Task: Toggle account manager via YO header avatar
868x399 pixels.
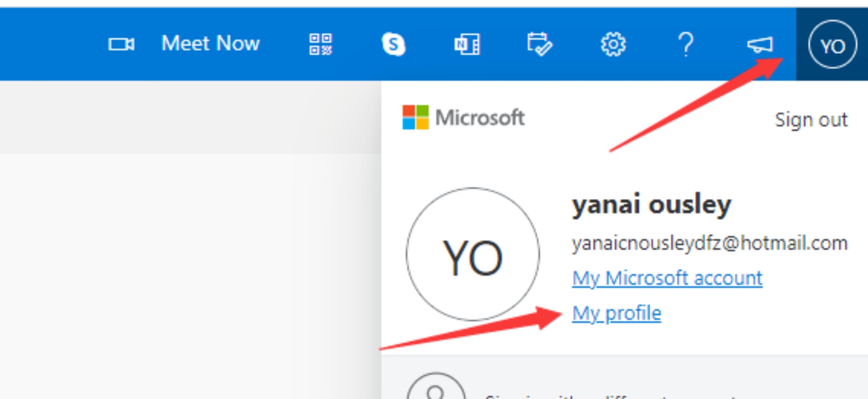Action: tap(832, 44)
